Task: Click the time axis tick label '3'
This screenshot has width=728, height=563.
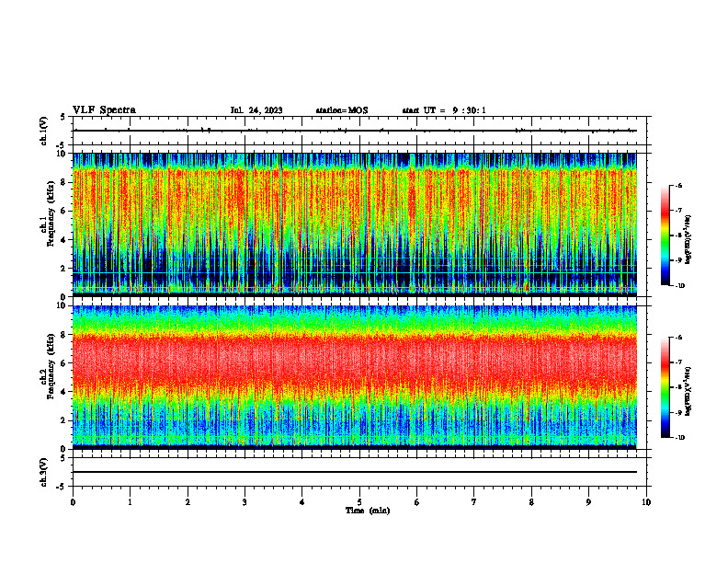Action: click(x=245, y=502)
